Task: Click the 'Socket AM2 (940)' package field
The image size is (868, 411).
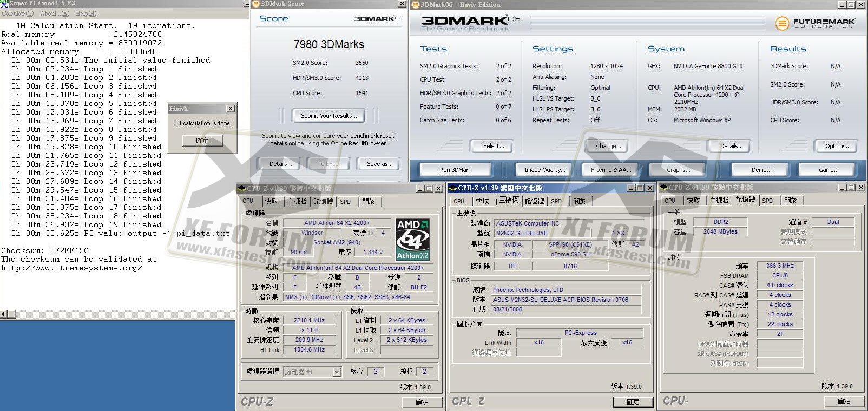Action: point(337,242)
